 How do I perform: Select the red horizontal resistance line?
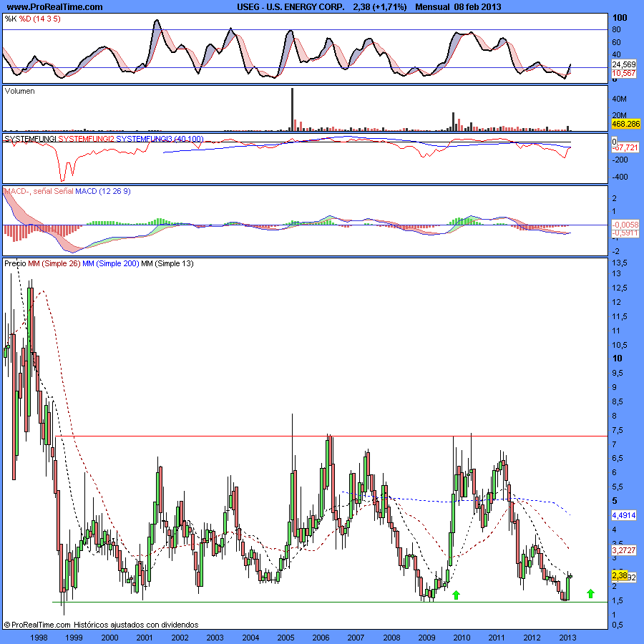(331, 436)
